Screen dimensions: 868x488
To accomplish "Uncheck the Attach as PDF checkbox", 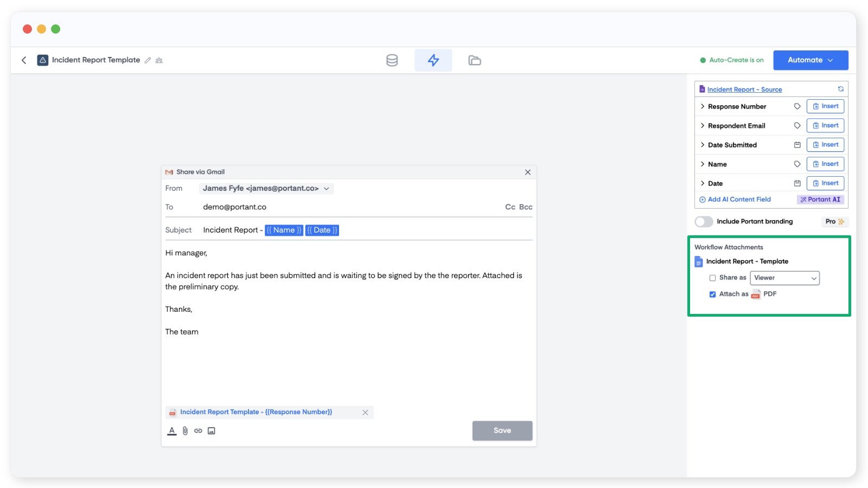I will (712, 294).
